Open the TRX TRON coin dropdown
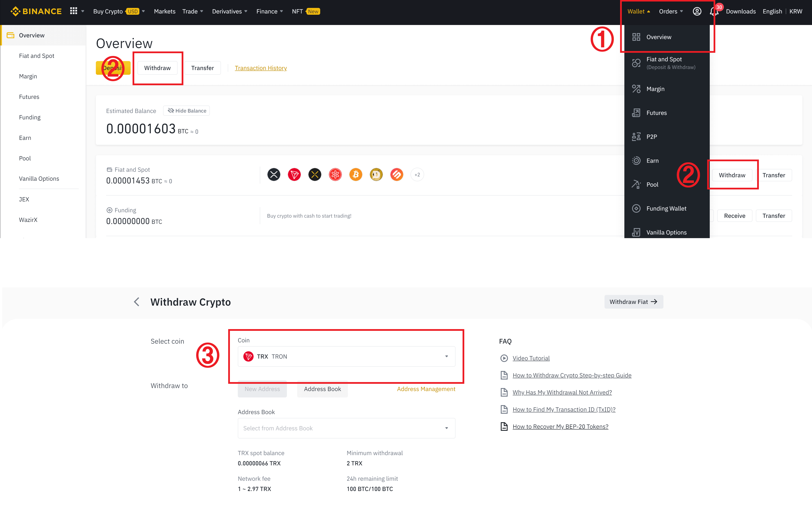Image resolution: width=812 pixels, height=510 pixels. [346, 356]
